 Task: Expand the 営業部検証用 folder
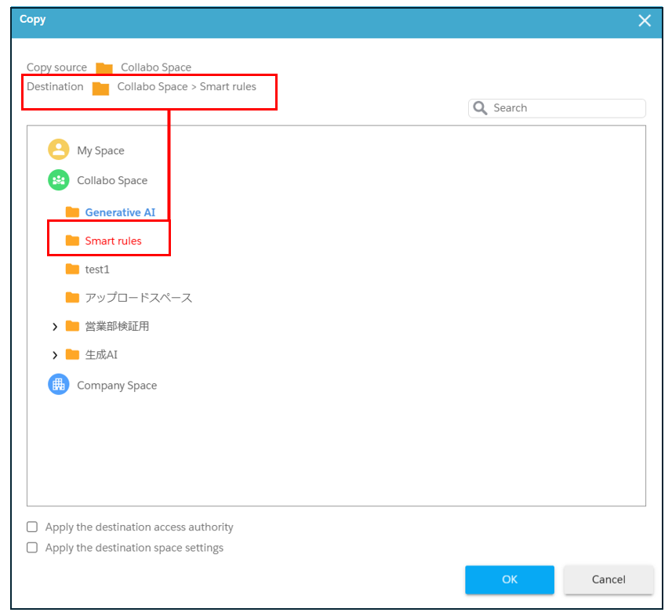pos(55,327)
